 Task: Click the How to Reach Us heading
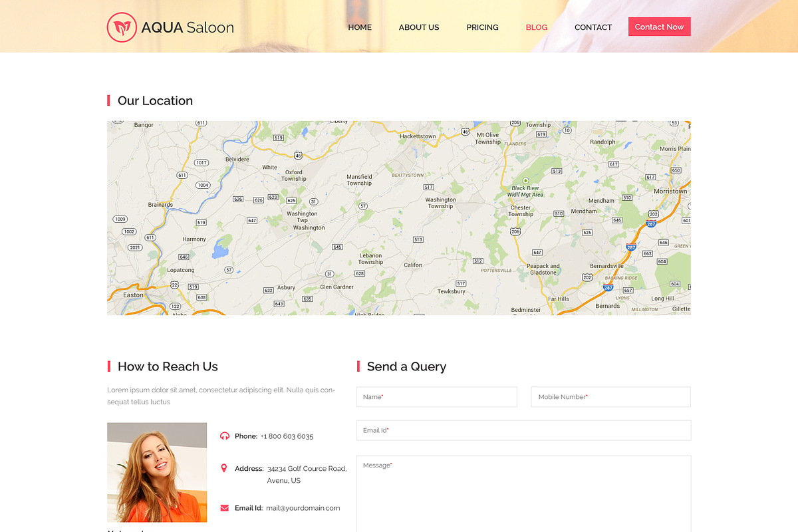coord(168,366)
